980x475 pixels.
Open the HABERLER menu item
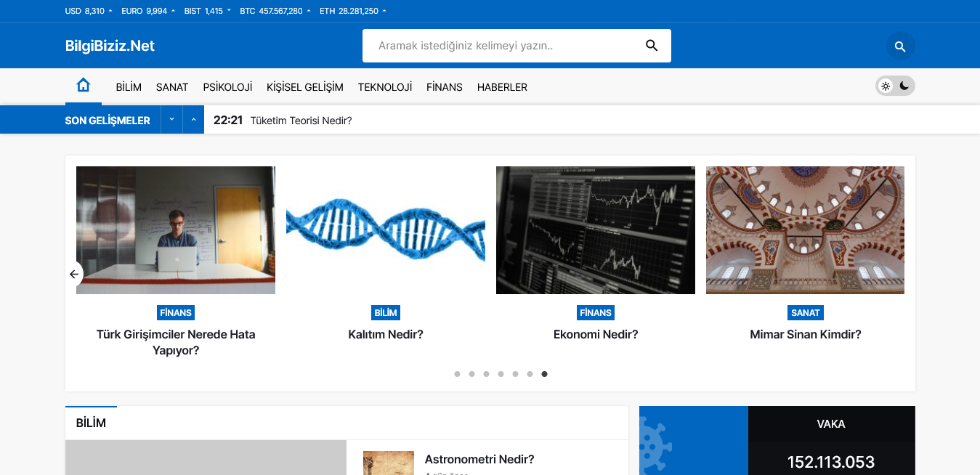tap(502, 87)
